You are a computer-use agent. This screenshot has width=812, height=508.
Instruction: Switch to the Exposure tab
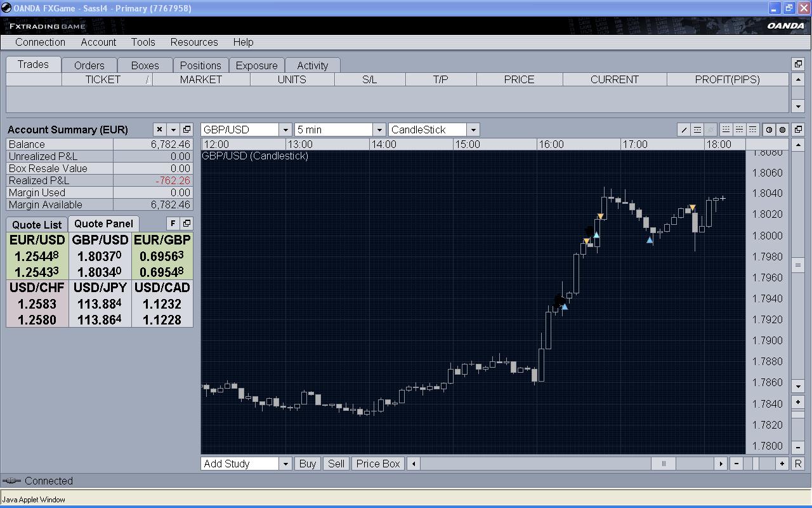click(x=257, y=65)
